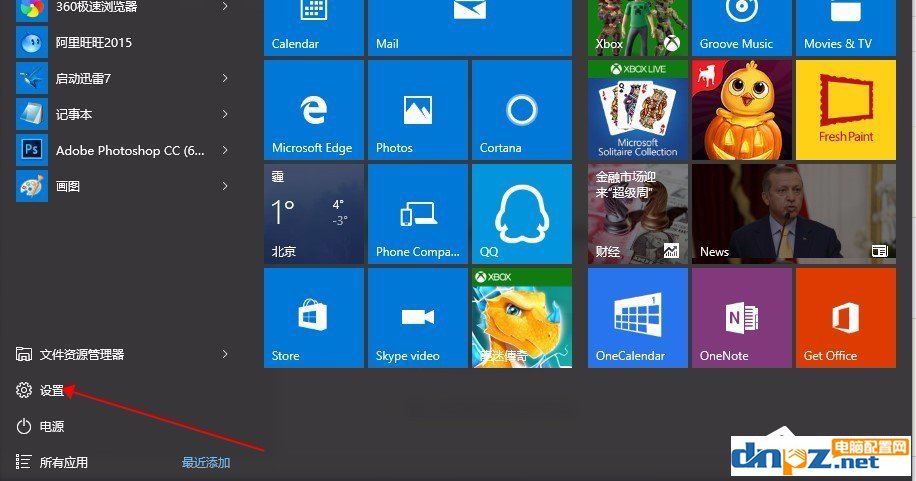This screenshot has height=481, width=916.
Task: Open the Movies & TV tile
Action: tap(846, 27)
